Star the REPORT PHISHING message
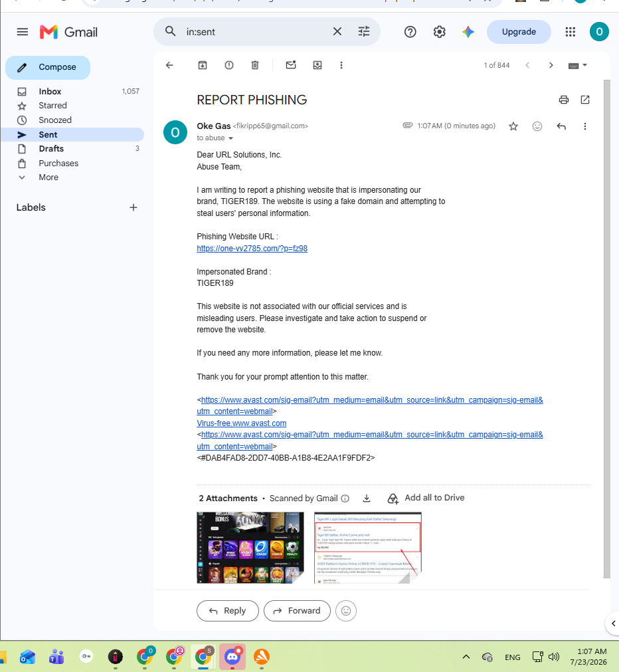This screenshot has height=672, width=619. point(513,126)
